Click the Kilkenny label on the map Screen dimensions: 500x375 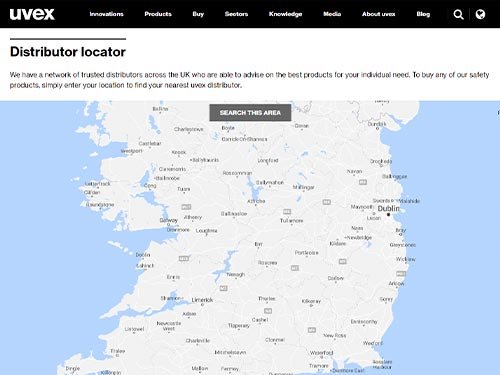coord(311,301)
